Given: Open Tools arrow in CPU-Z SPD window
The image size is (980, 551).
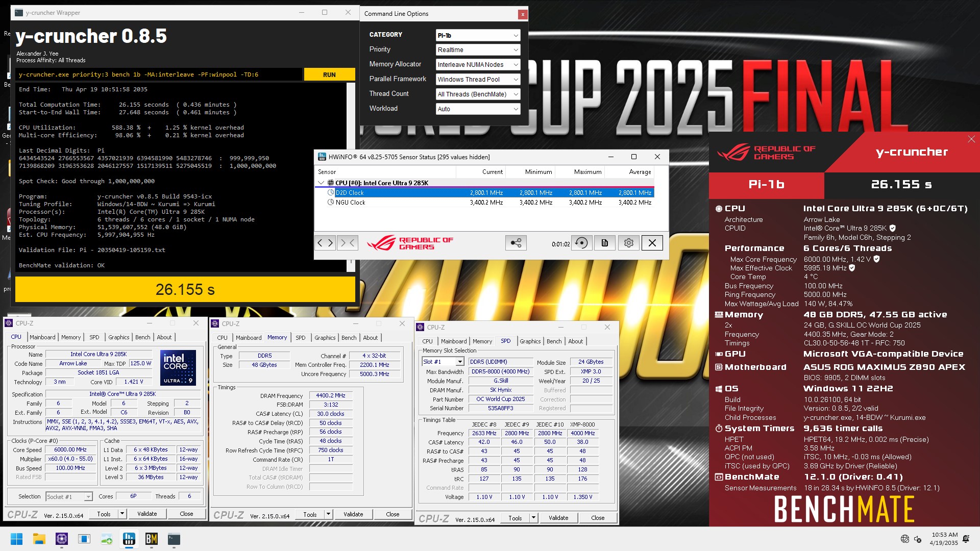Looking at the screenshot, I should pyautogui.click(x=533, y=518).
